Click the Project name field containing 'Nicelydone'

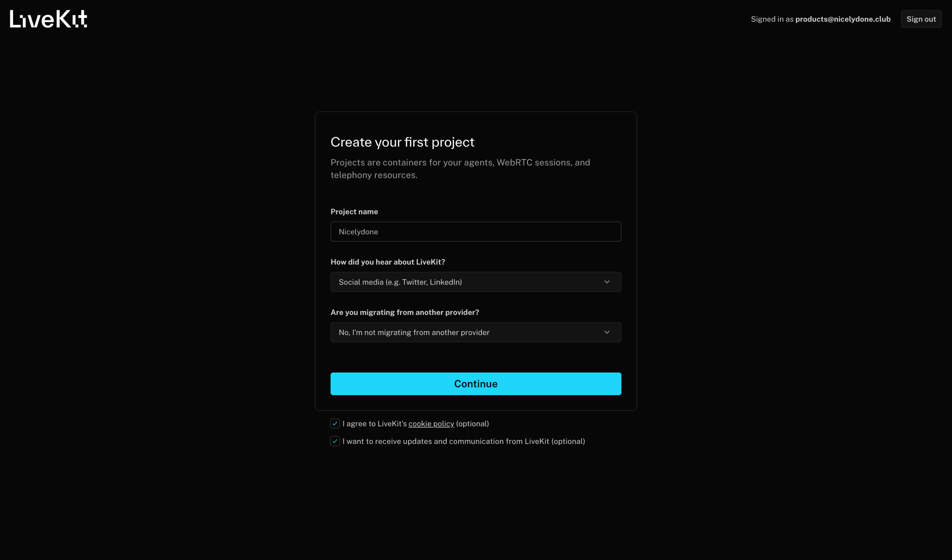(476, 231)
